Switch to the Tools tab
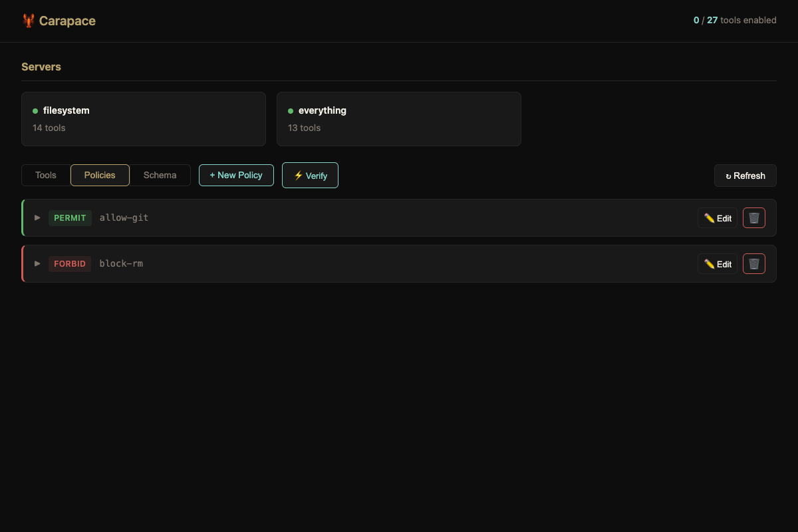This screenshot has width=798, height=532. coord(46,175)
